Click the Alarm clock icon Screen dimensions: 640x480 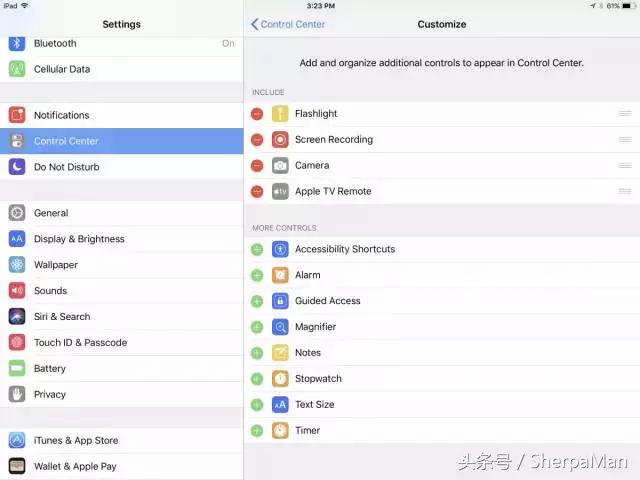click(x=280, y=275)
